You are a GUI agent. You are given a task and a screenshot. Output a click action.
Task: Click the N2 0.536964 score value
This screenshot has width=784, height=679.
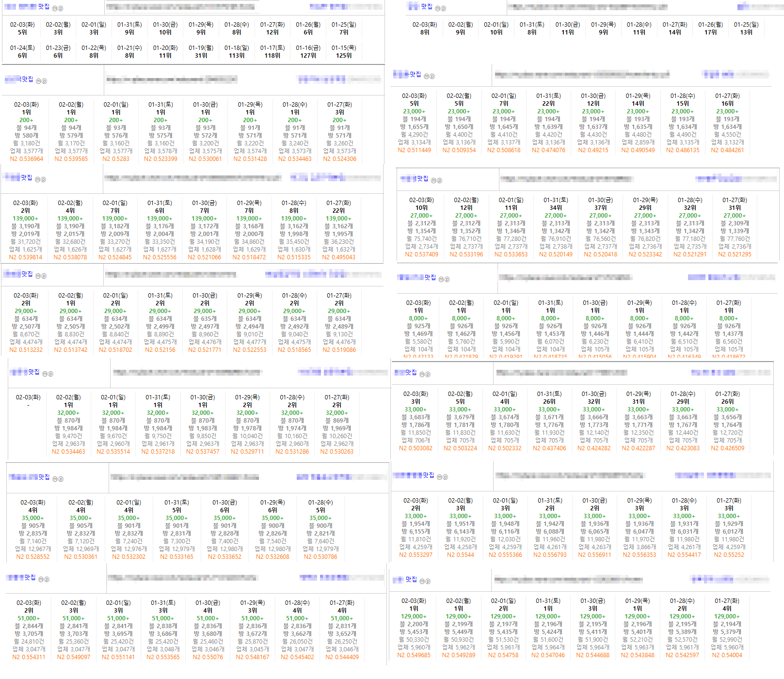point(27,158)
